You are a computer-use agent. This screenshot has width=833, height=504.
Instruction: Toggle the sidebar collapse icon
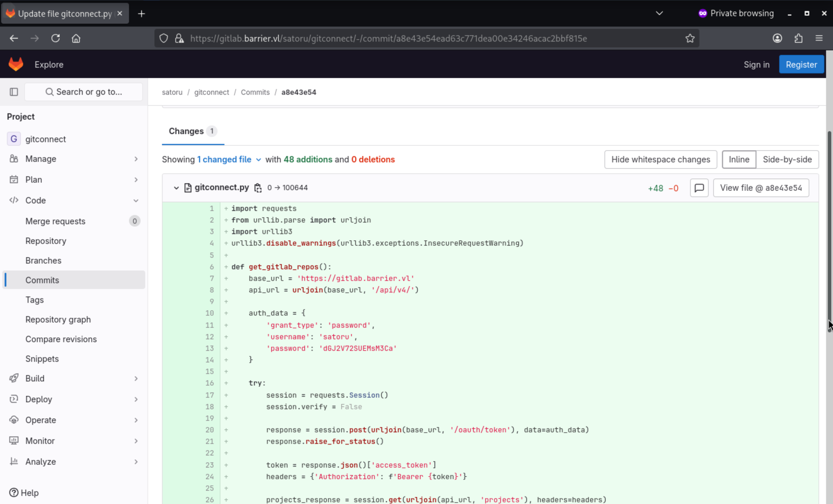pyautogui.click(x=14, y=92)
